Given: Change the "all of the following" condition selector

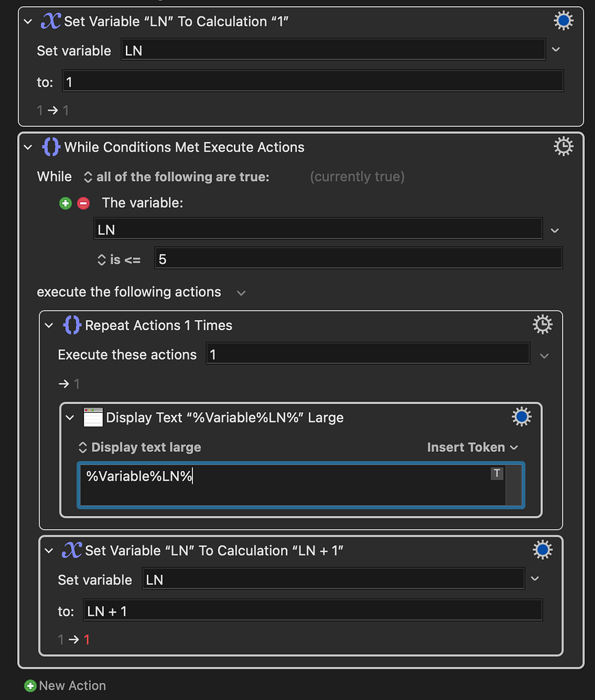Looking at the screenshot, I should (x=176, y=177).
